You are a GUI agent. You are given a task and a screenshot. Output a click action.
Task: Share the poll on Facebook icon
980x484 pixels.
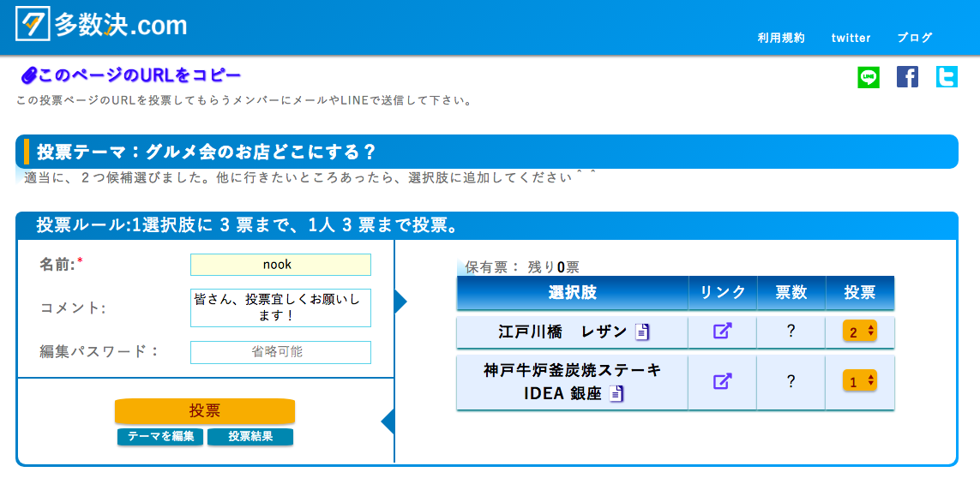[907, 77]
